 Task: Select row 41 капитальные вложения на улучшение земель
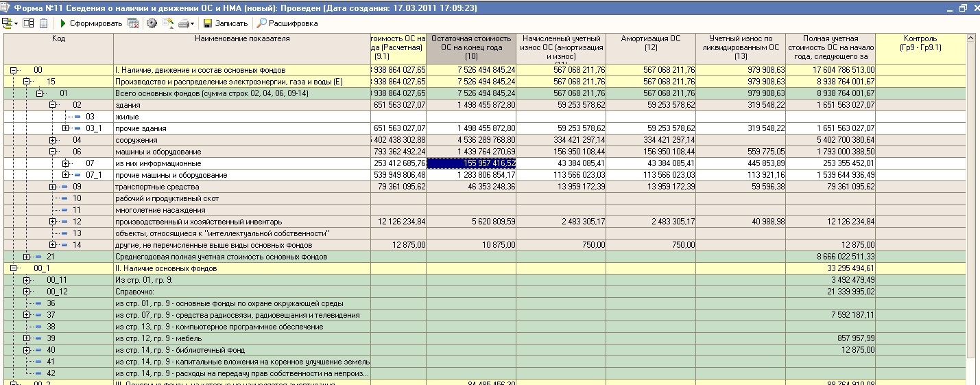pyautogui.click(x=484, y=362)
